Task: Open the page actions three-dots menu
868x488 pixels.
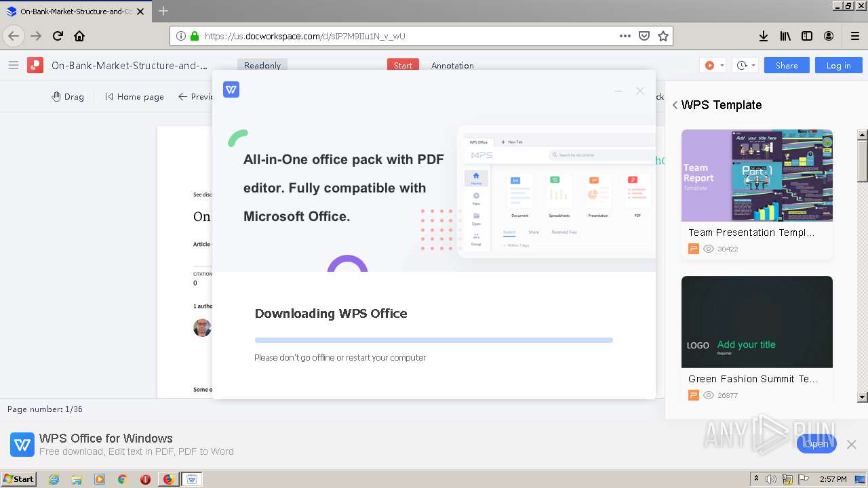Action: (625, 36)
